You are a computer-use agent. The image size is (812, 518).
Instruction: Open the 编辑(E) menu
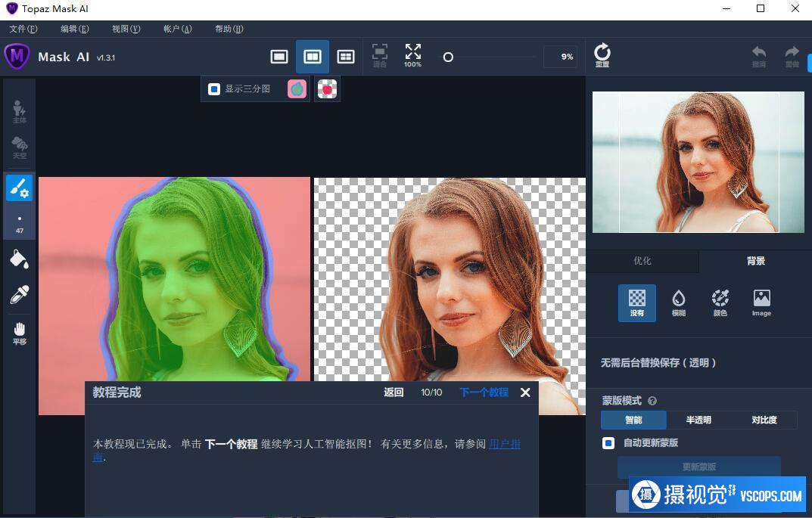point(75,29)
